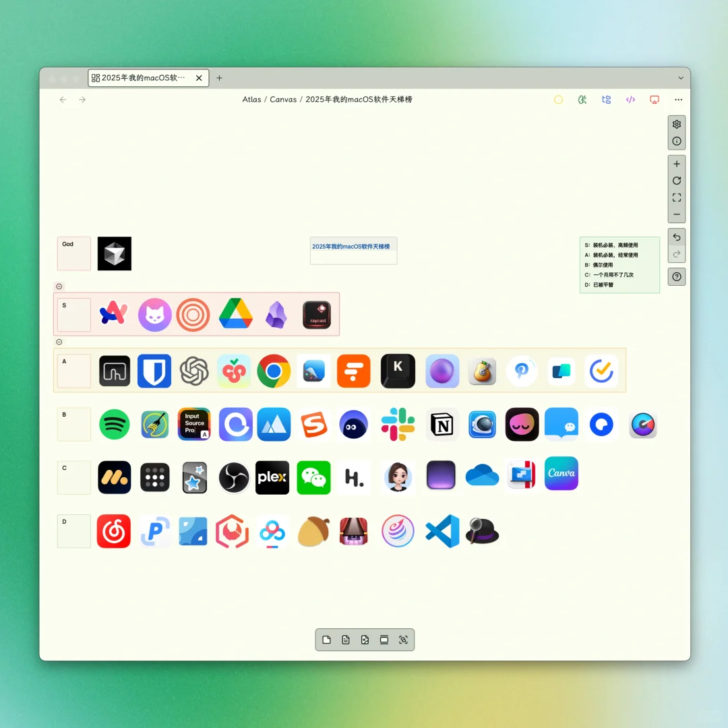This screenshot has height=728, width=728.
Task: Click the 2025年我的macOS软件天梯榜 title card link
Action: (351, 247)
